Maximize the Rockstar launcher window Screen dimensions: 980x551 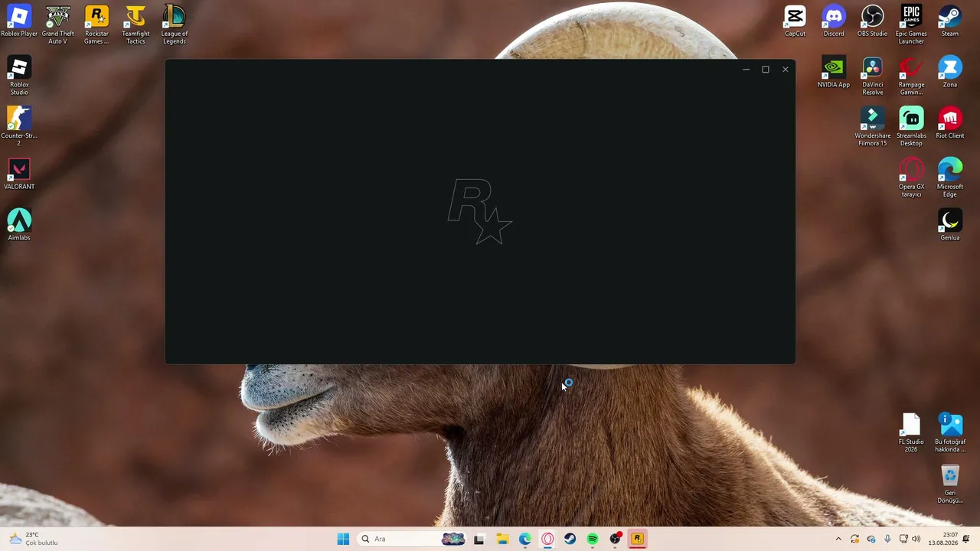tap(766, 70)
